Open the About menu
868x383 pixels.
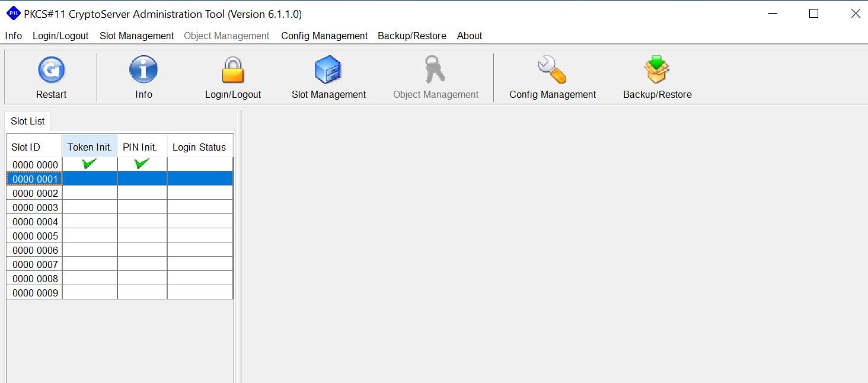470,36
